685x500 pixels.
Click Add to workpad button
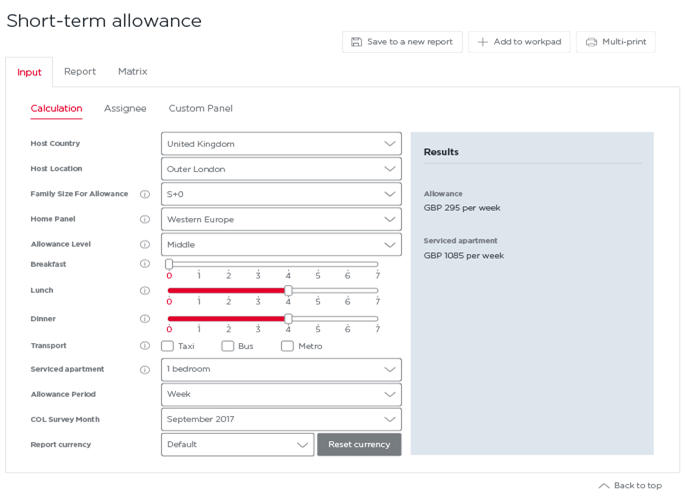pos(519,42)
